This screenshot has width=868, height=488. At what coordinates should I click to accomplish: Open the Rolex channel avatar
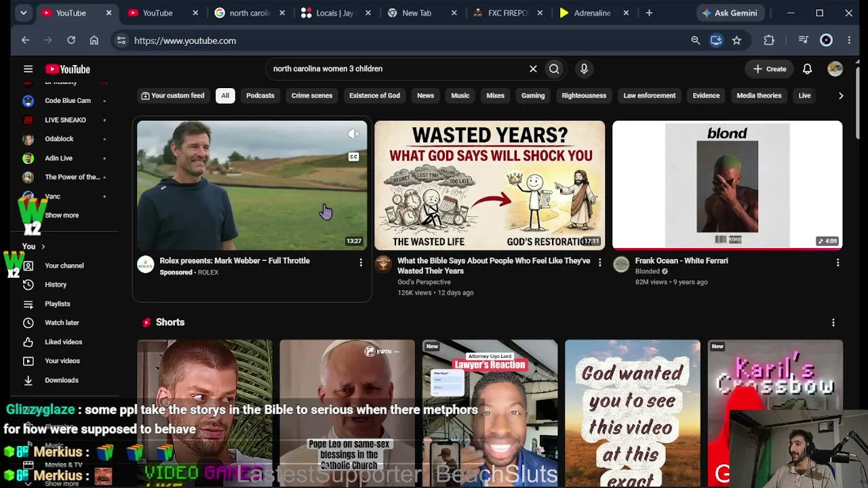point(145,264)
